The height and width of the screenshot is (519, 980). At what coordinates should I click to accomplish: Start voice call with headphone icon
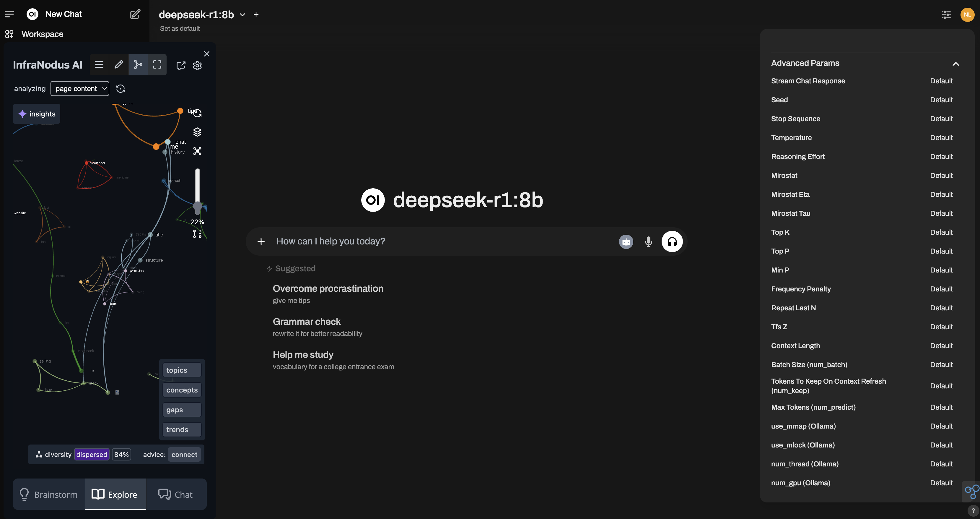pyautogui.click(x=672, y=241)
